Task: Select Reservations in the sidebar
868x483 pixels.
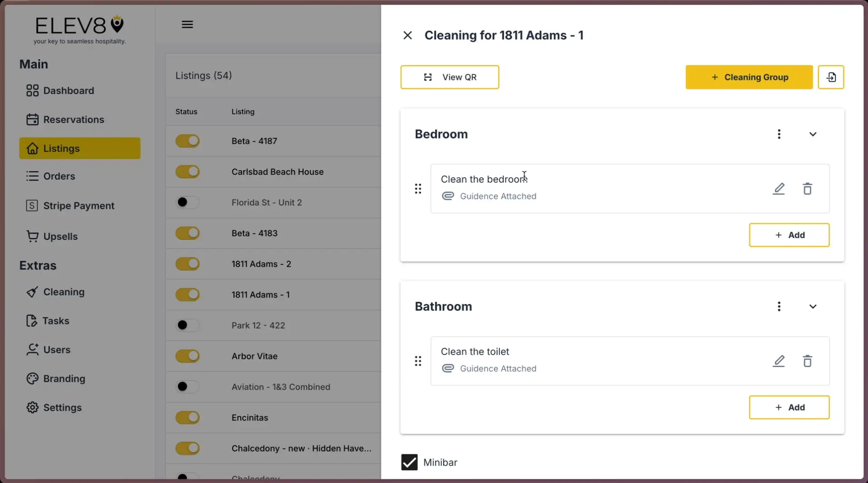Action: coord(73,119)
